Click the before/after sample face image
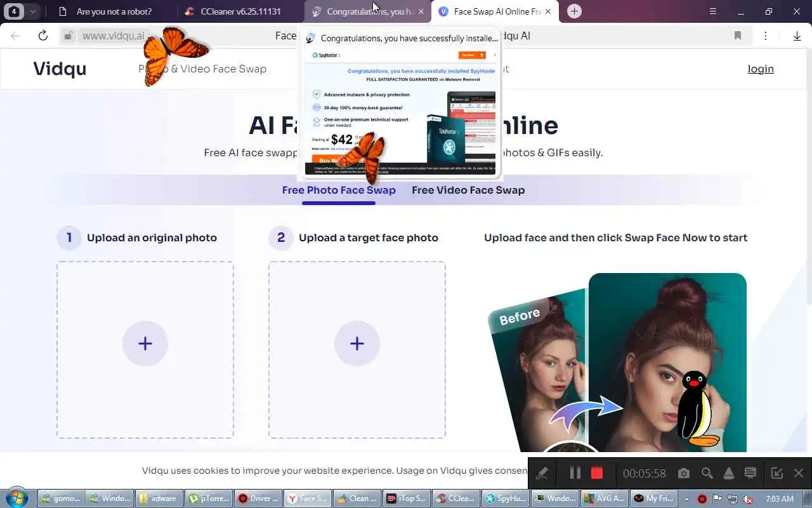The height and width of the screenshot is (508, 812). click(x=619, y=363)
